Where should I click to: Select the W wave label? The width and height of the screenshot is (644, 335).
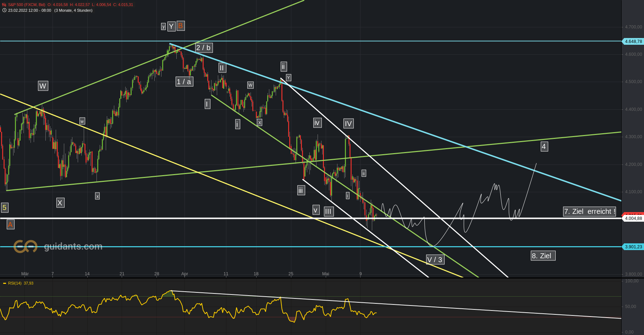[43, 86]
